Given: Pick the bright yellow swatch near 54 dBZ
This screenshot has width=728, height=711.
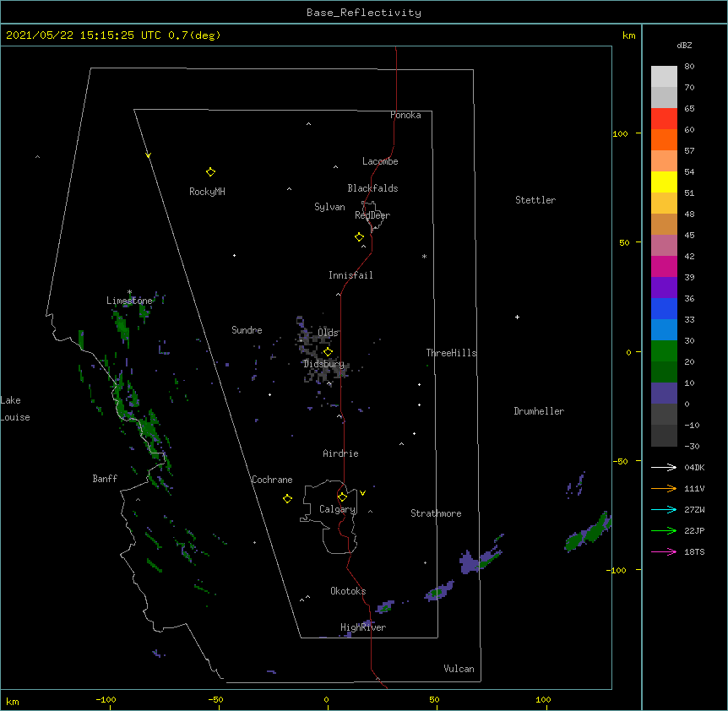Looking at the screenshot, I should [664, 182].
